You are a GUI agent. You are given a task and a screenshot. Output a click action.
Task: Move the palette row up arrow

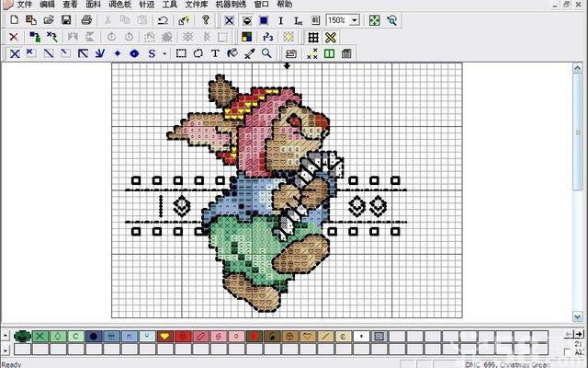coord(6,335)
